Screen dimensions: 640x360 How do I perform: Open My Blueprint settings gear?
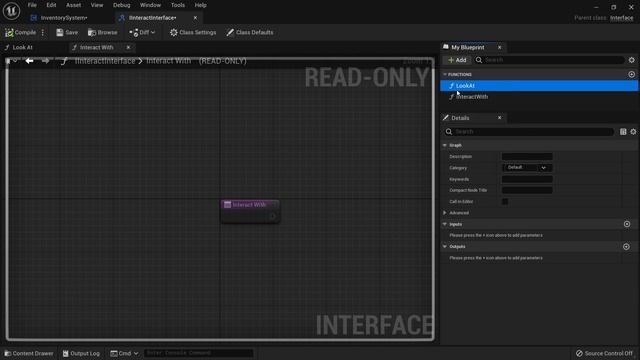tap(631, 60)
